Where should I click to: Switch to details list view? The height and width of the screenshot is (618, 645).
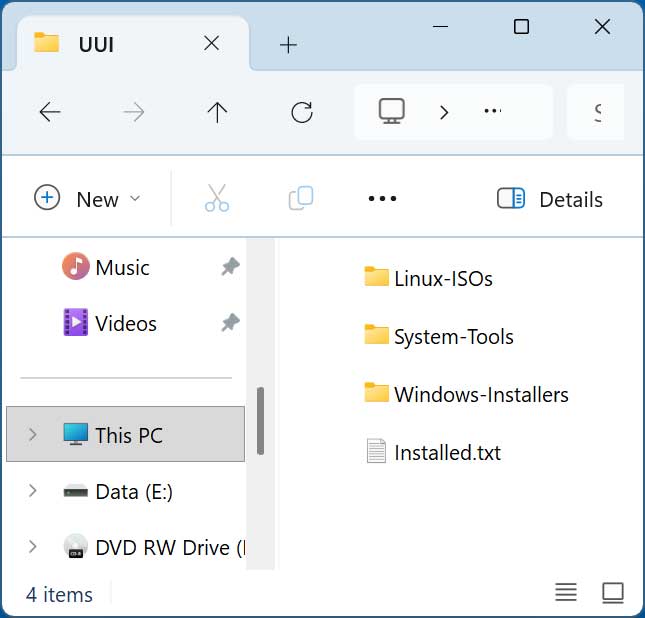[x=566, y=592]
